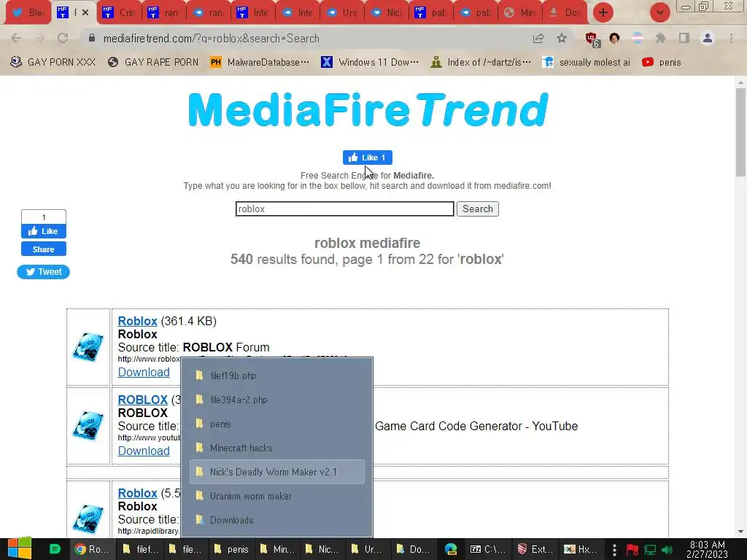This screenshot has height=560, width=747.
Task: Open the 'Ext...' taskbar button
Action: (535, 549)
